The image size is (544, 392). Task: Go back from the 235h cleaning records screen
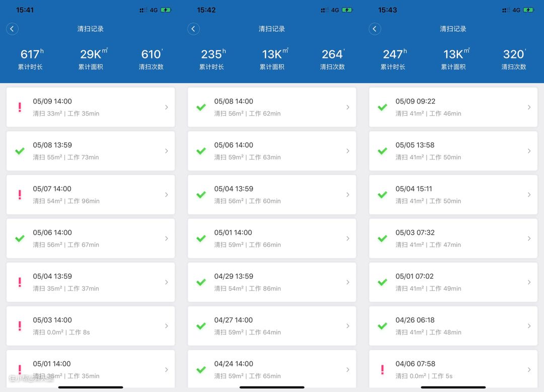193,29
